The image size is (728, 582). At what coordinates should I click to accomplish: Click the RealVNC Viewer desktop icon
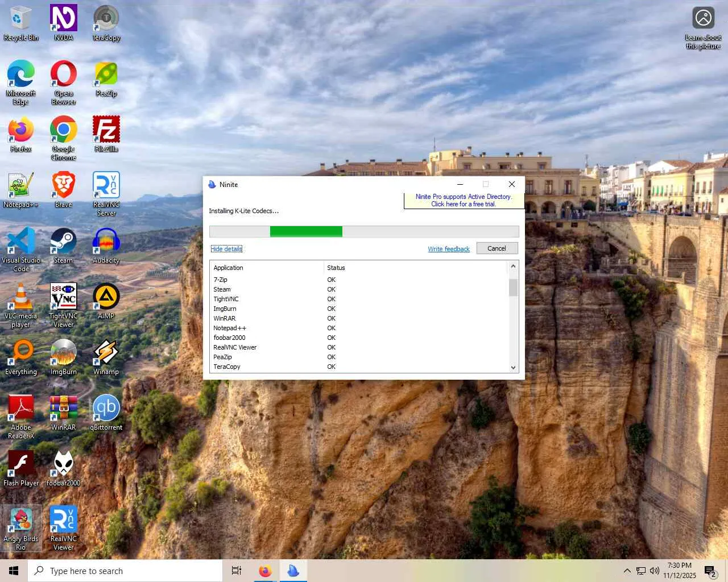64,529
